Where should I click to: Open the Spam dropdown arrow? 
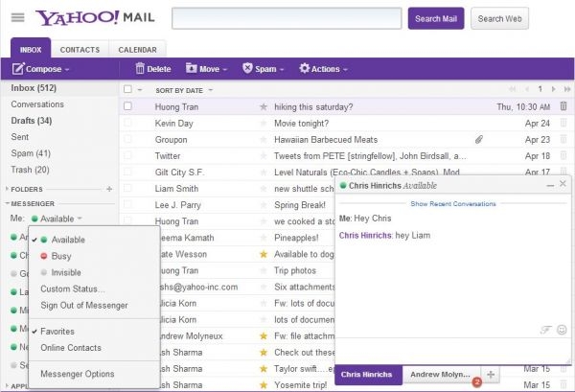click(282, 69)
